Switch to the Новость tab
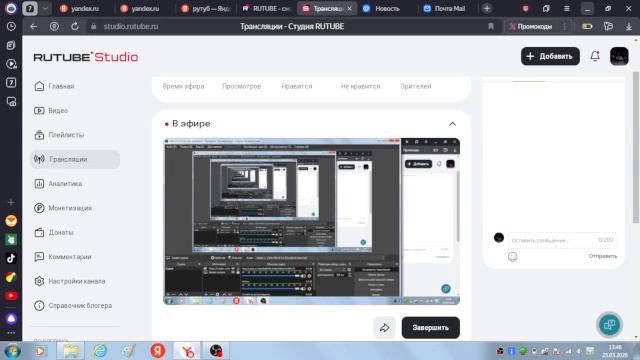Screen dimensions: 640x360 381,8
